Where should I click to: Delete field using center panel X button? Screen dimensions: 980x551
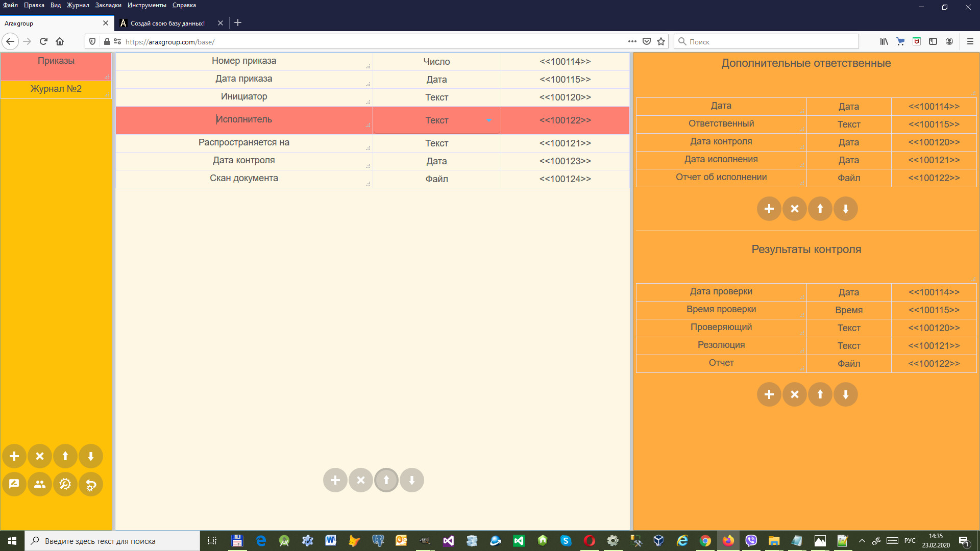coord(361,480)
